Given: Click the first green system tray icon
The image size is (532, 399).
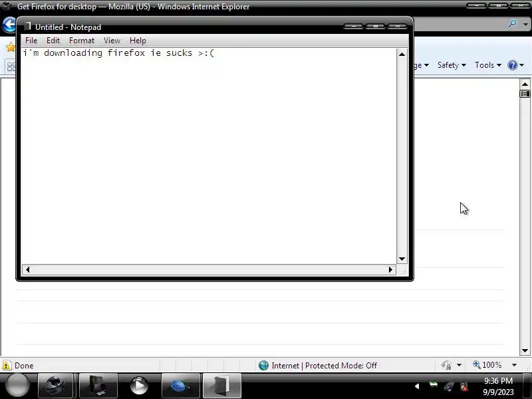Looking at the screenshot, I should (434, 385).
